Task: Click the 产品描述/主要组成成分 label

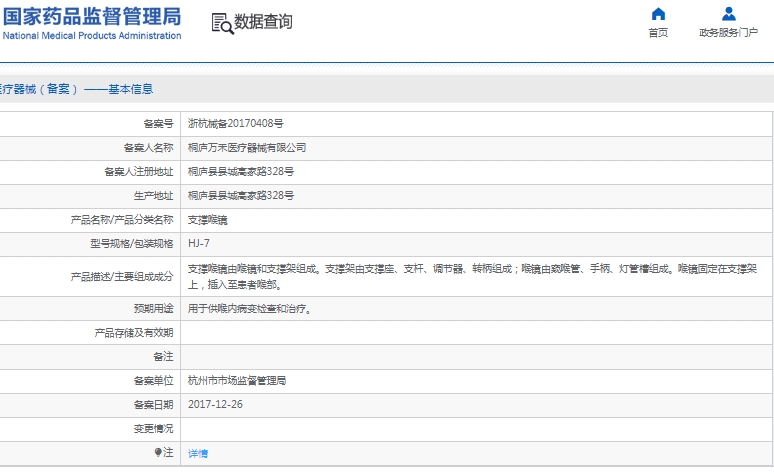Action: click(122, 276)
